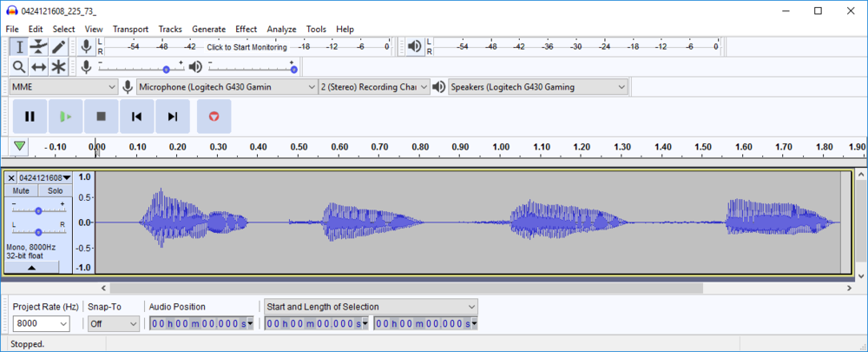Click the 0.50 mark on timeline ruler
Viewport: 868px width, 352px height.
coord(299,147)
